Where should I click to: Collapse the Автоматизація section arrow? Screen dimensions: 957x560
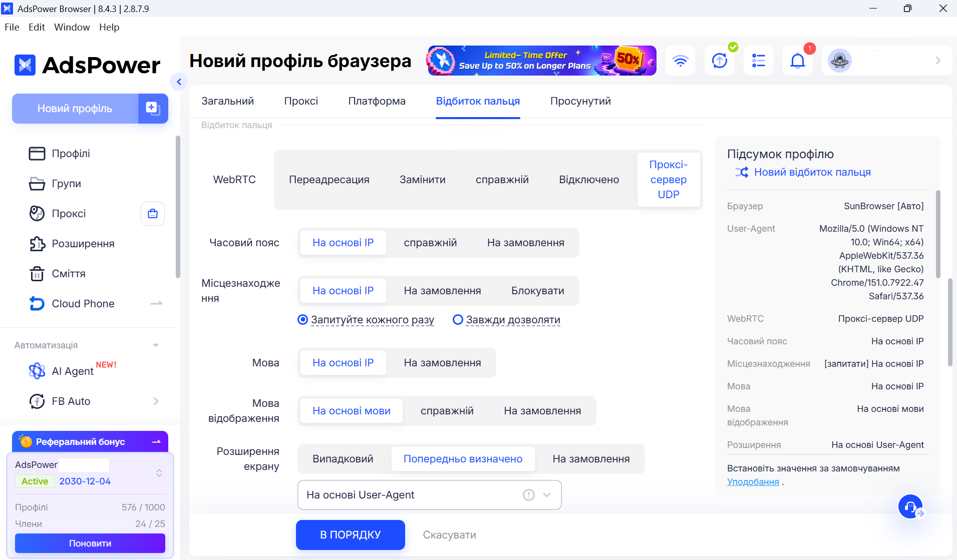pos(156,345)
